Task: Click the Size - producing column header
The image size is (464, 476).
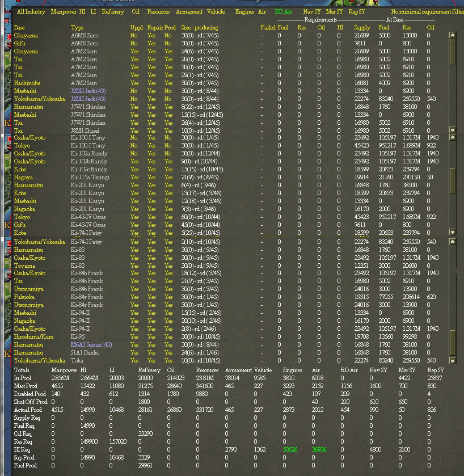Action: pyautogui.click(x=199, y=27)
